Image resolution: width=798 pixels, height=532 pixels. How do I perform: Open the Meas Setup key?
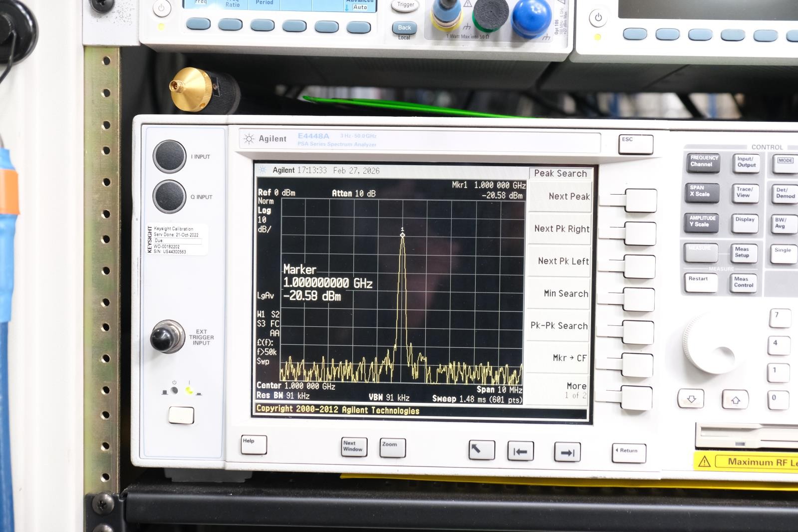(x=743, y=253)
